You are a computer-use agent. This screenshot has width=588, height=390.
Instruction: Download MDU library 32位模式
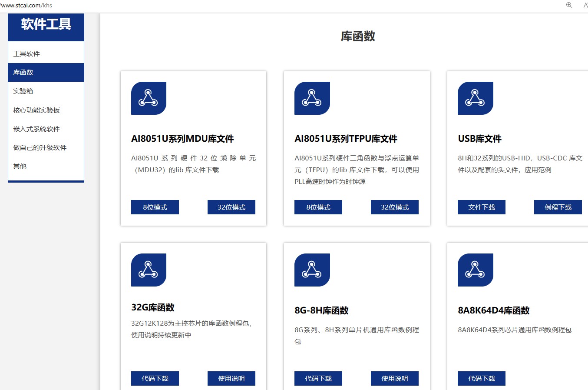tap(231, 207)
